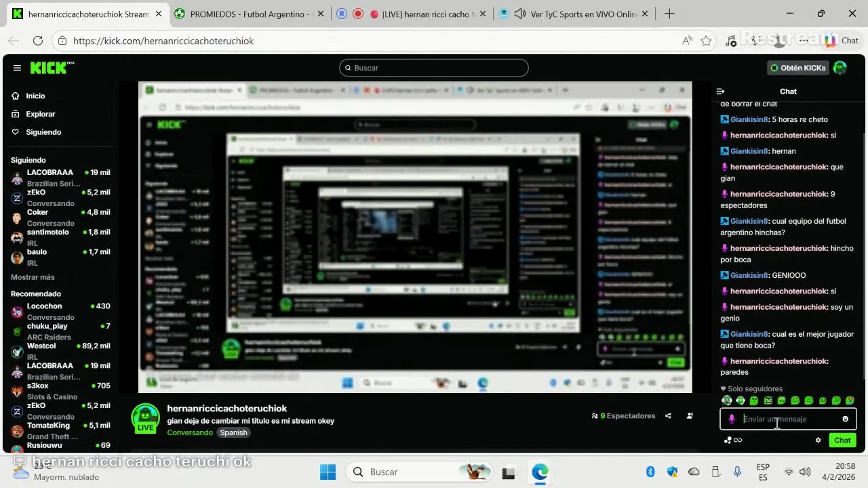
Task: Click the KICK logo
Action: tap(52, 68)
